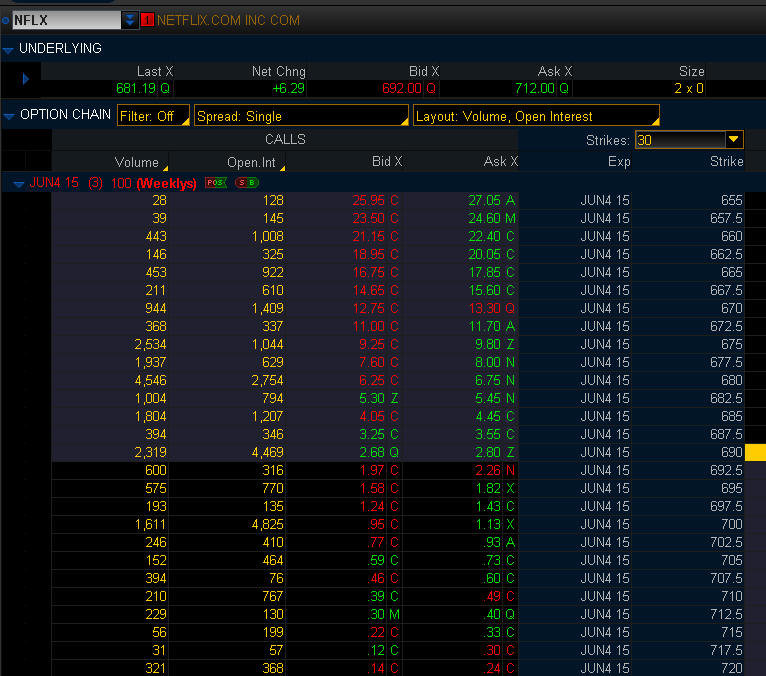Open the NFLX symbol dropdown arrow

tap(130, 20)
